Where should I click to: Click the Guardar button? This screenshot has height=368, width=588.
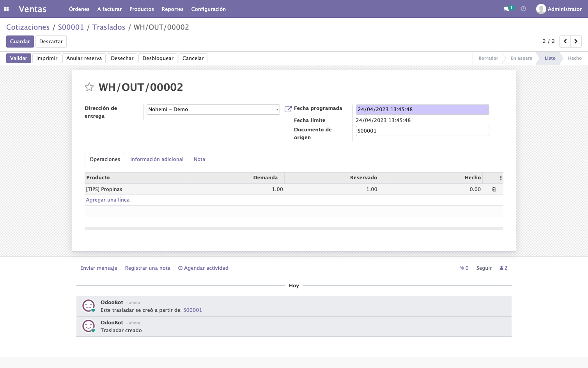(x=20, y=41)
